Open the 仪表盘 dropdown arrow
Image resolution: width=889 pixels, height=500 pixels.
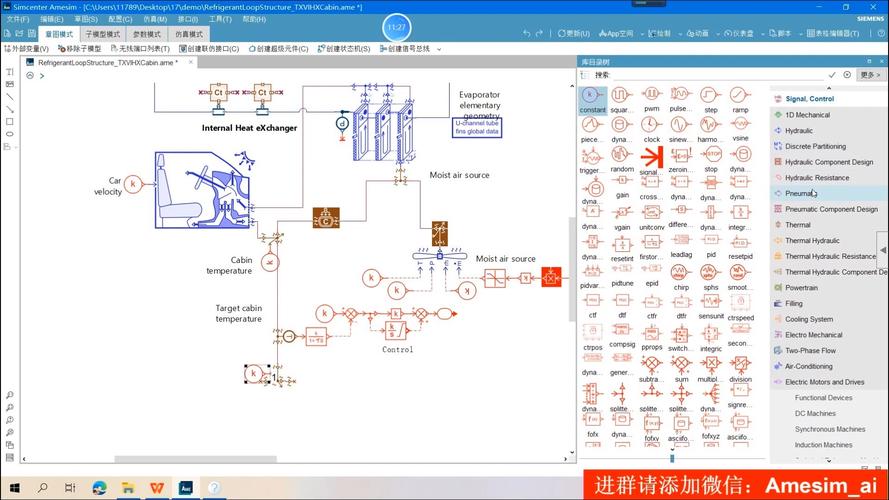pos(763,34)
